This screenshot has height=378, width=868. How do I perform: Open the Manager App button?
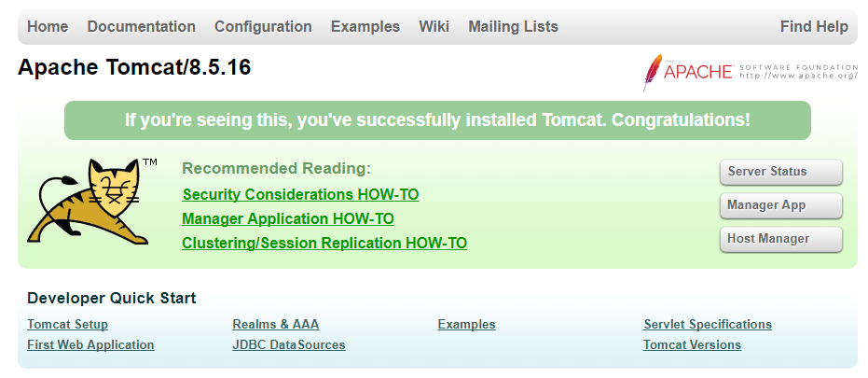pyautogui.click(x=780, y=205)
